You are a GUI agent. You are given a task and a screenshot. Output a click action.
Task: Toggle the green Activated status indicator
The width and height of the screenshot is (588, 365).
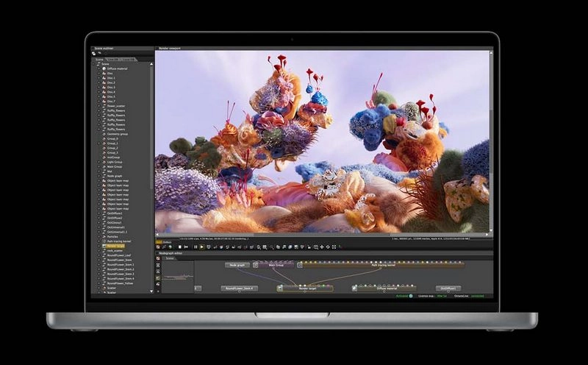coord(411,296)
